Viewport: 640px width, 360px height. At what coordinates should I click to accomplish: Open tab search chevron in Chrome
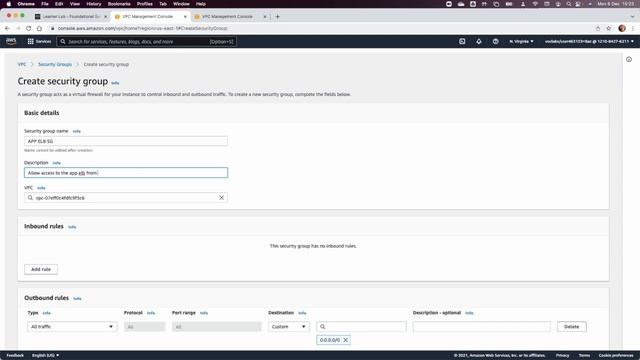[x=633, y=16]
